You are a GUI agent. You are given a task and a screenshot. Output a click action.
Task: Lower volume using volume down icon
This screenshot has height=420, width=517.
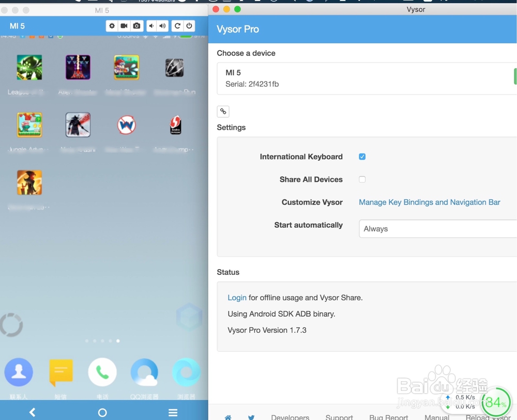pyautogui.click(x=151, y=26)
